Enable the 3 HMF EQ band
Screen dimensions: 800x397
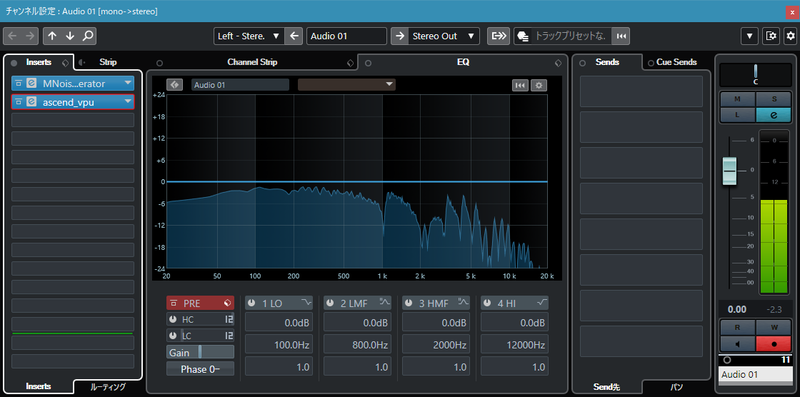point(409,303)
